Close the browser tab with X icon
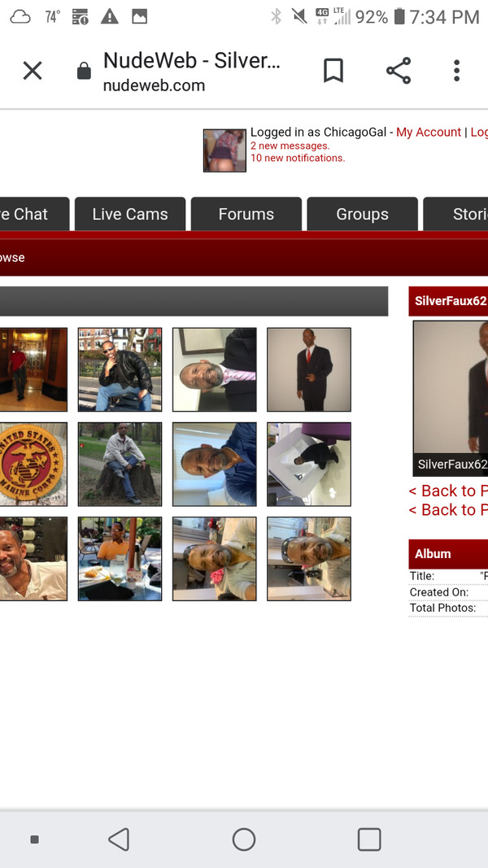This screenshot has width=488, height=868. [x=32, y=71]
